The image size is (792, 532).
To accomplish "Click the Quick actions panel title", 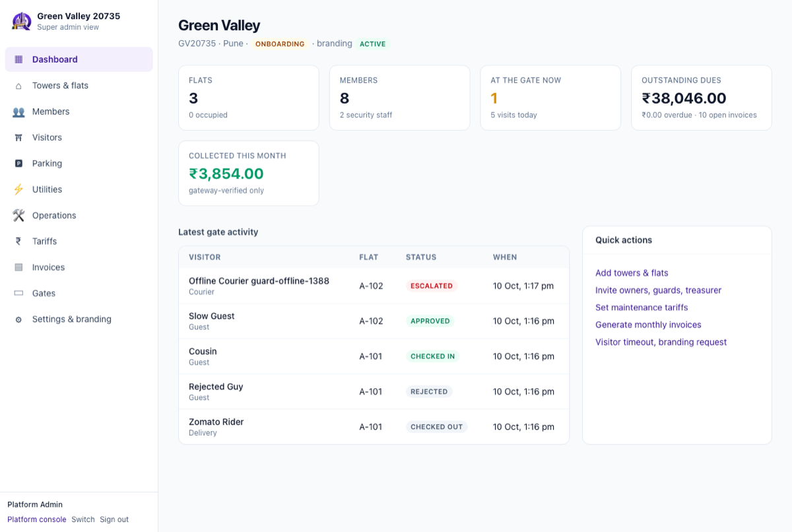I will click(x=624, y=240).
